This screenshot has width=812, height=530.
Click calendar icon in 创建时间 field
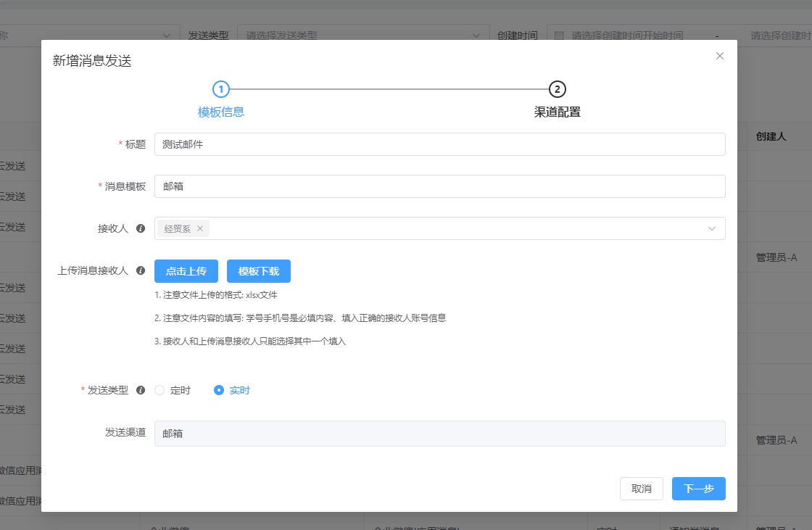pos(559,35)
